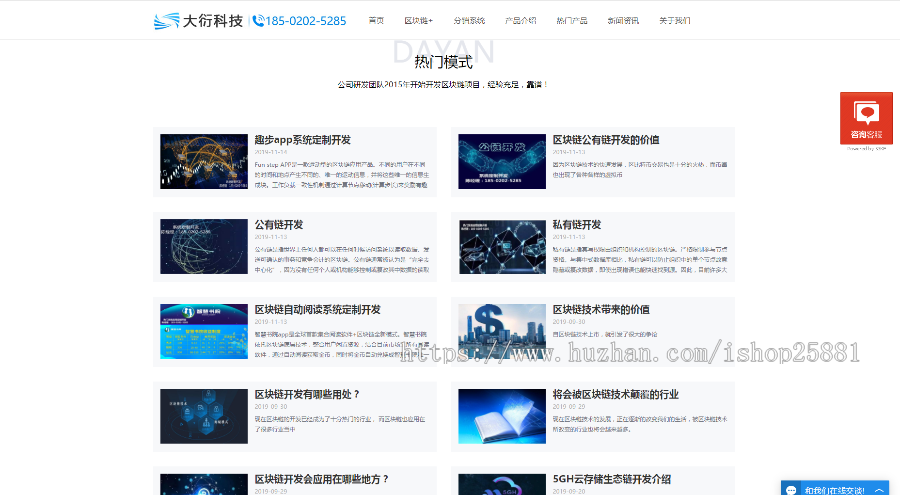Open article 私有链开发
This screenshot has height=495, width=900.
[577, 225]
